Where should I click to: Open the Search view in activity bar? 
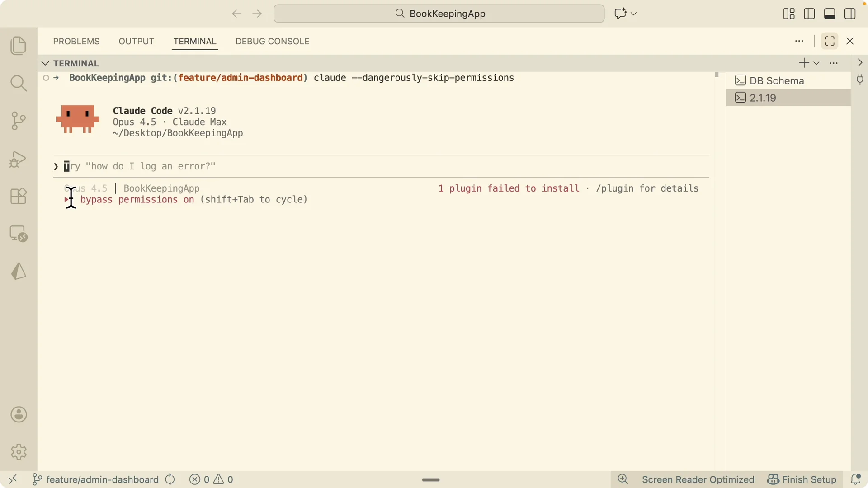tap(19, 83)
